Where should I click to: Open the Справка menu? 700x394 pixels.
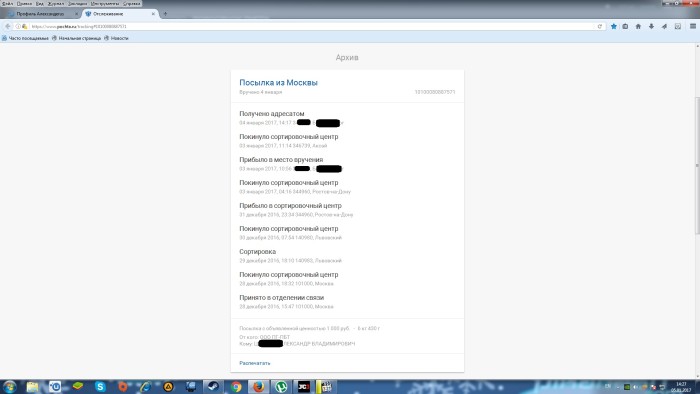tap(132, 4)
